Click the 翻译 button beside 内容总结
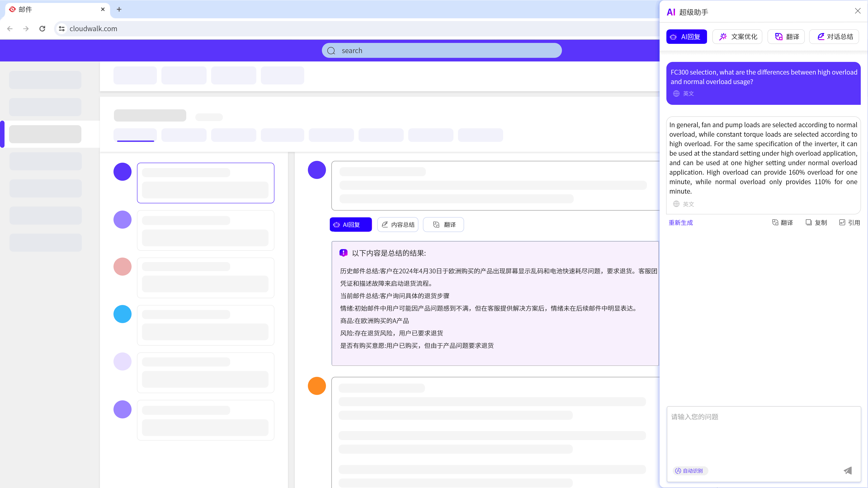Screen dimensions: 868x488 click(443, 225)
